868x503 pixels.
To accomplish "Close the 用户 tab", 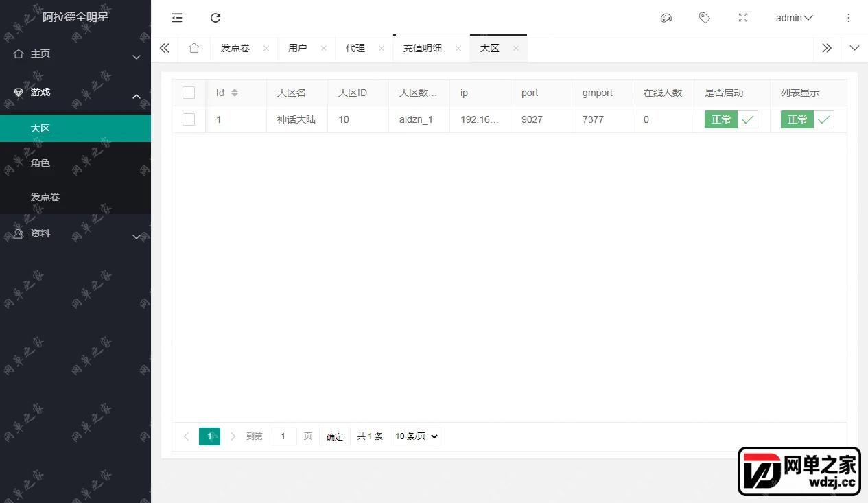I will tap(324, 49).
